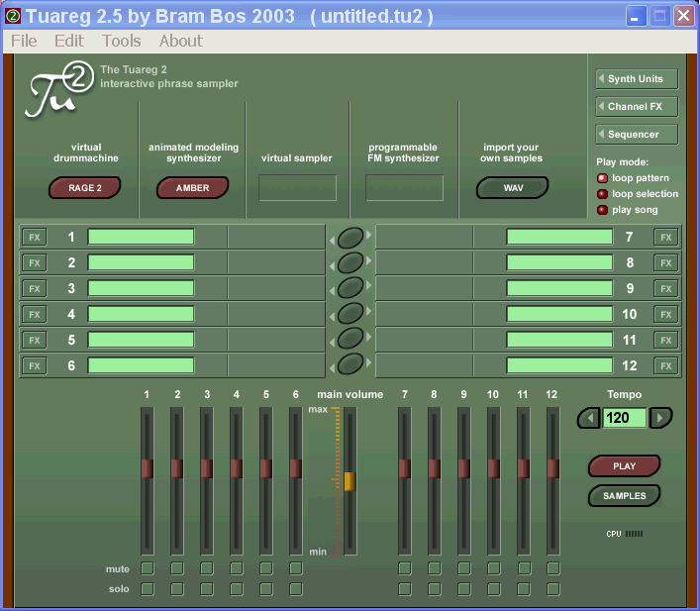Open FX settings for channel 4
The height and width of the screenshot is (611, 700).
coord(35,315)
